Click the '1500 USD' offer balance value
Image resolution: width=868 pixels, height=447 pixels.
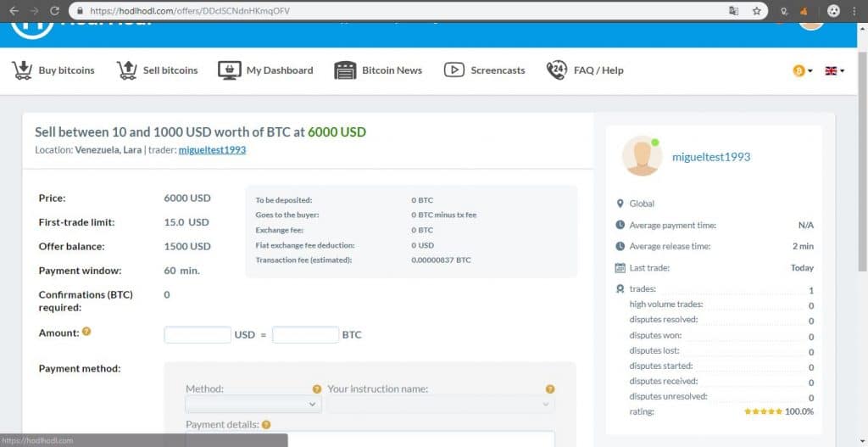[187, 247]
